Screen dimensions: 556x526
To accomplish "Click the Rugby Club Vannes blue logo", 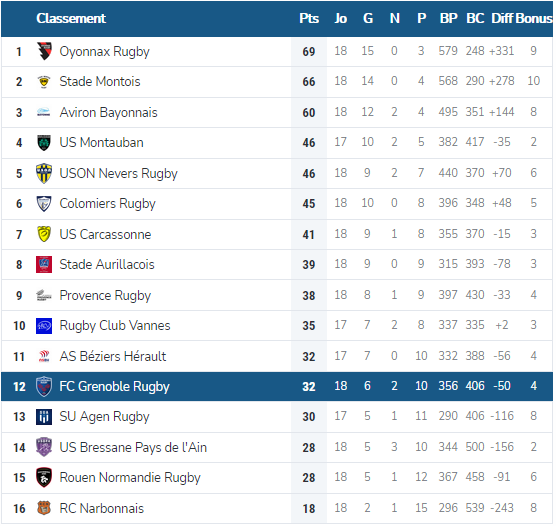I will [x=44, y=326].
